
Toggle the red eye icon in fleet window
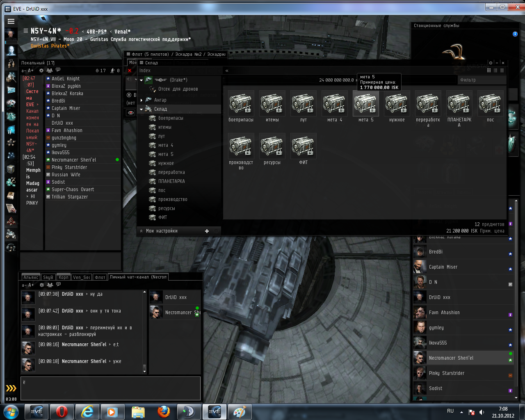131,112
